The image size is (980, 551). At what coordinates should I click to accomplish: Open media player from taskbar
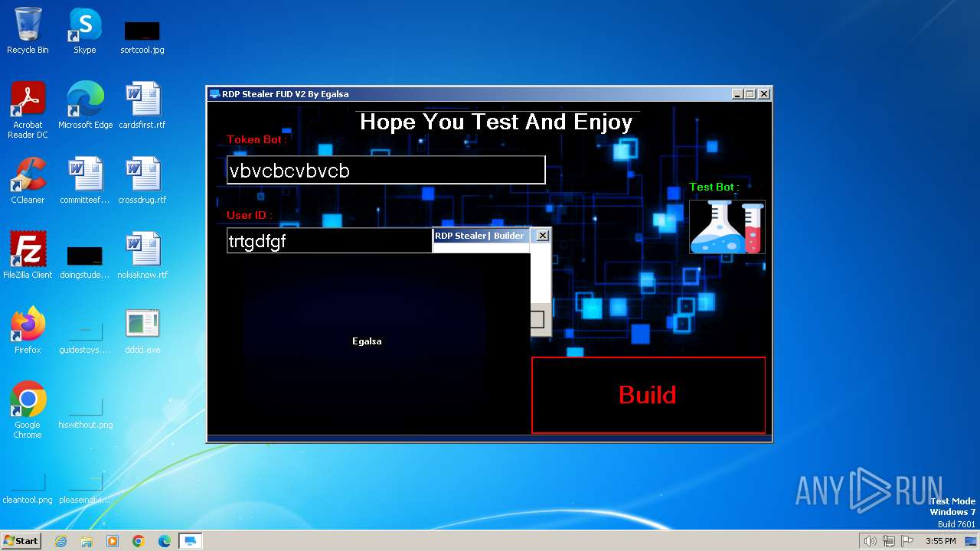coord(113,541)
